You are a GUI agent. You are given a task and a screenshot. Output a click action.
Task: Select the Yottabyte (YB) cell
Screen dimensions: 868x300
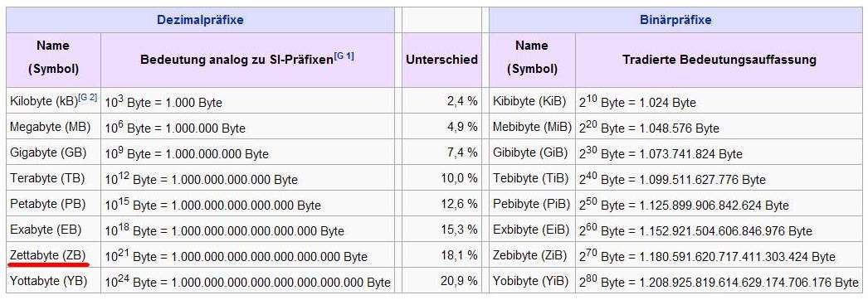pos(54,281)
